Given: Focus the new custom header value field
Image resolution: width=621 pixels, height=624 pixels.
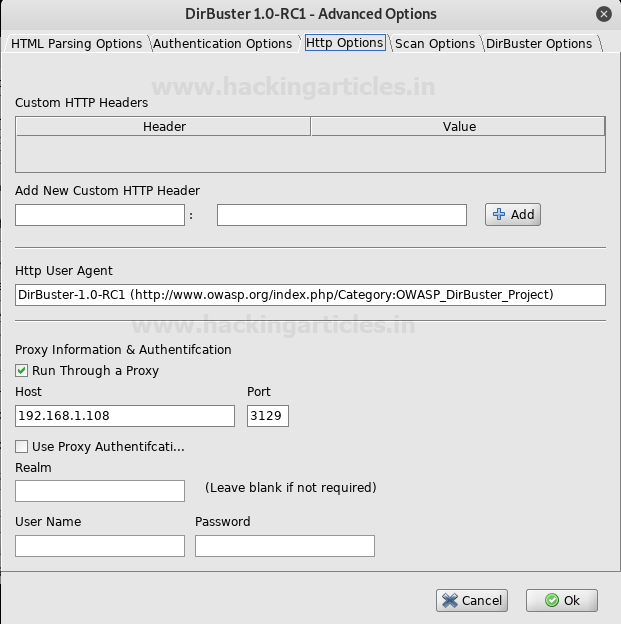Looking at the screenshot, I should (x=342, y=215).
